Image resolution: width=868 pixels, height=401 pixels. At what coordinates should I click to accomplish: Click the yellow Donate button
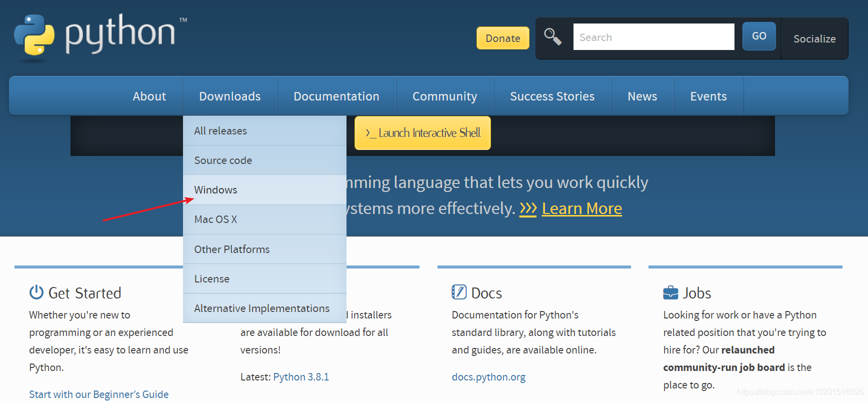coord(503,38)
